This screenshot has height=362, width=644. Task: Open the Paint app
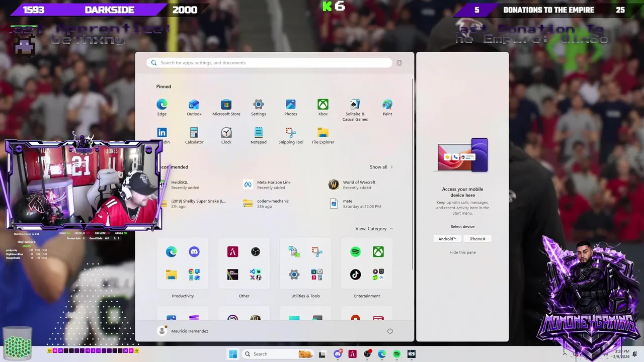coord(387,107)
